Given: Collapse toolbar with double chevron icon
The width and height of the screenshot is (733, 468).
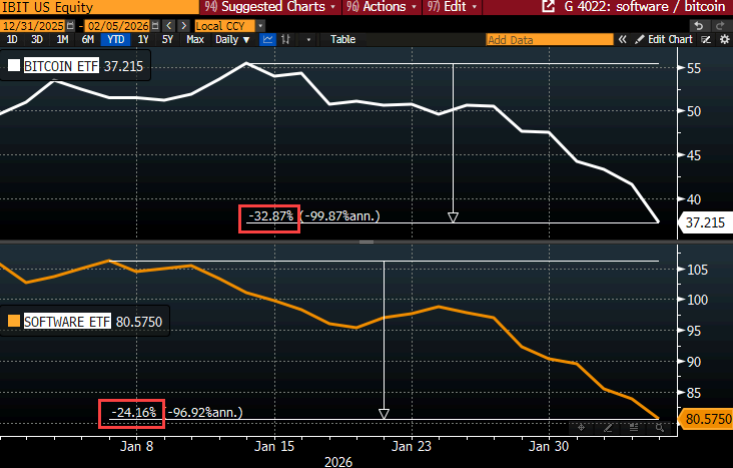Looking at the screenshot, I should [x=621, y=40].
